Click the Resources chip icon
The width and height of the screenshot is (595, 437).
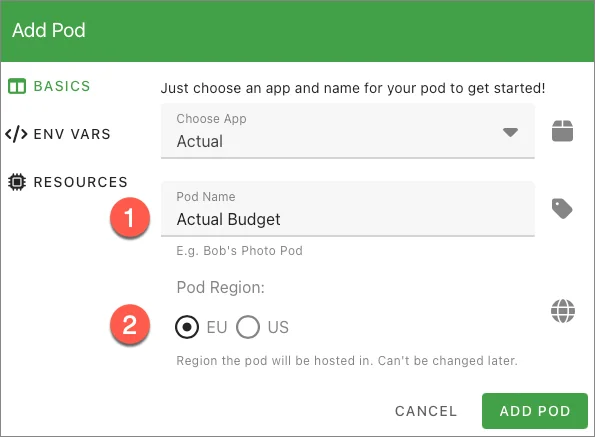[x=17, y=182]
